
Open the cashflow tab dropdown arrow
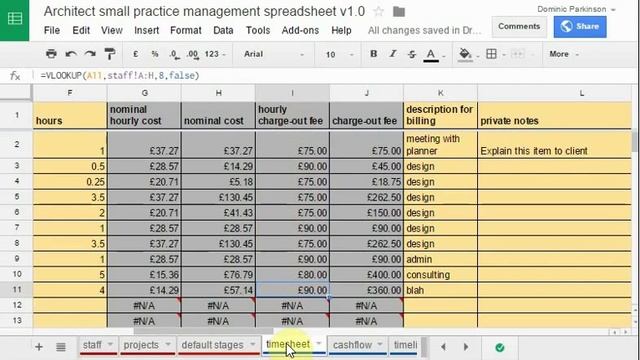tap(380, 344)
